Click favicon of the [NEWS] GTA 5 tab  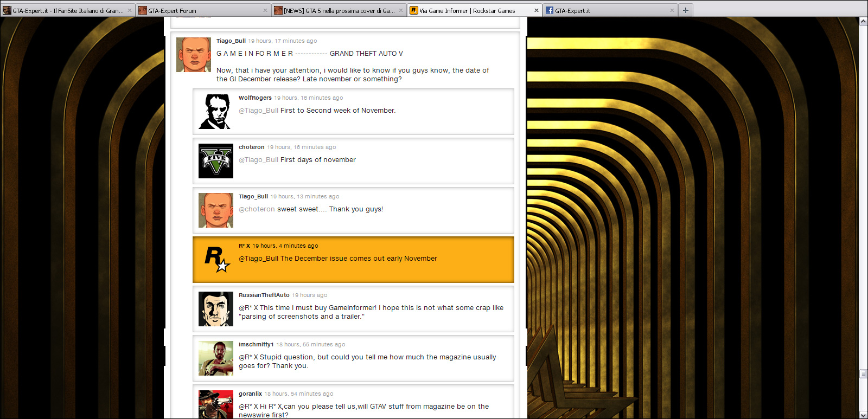pos(278,10)
